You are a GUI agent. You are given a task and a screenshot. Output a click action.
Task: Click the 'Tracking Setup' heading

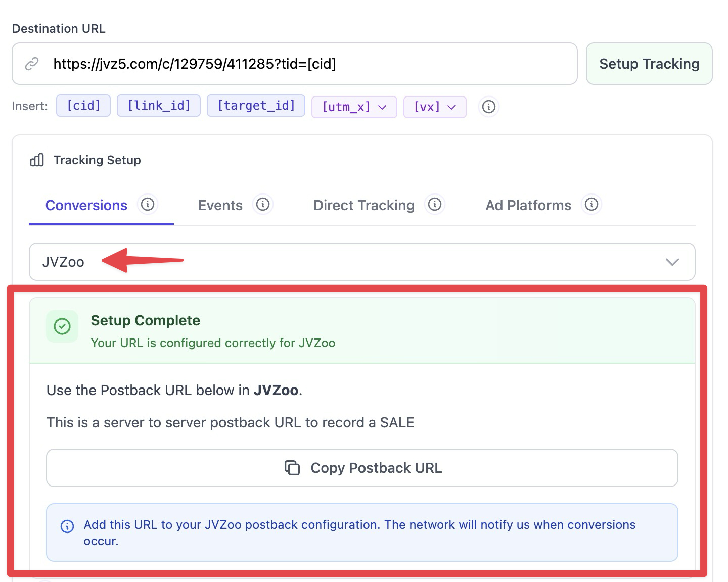point(97,160)
